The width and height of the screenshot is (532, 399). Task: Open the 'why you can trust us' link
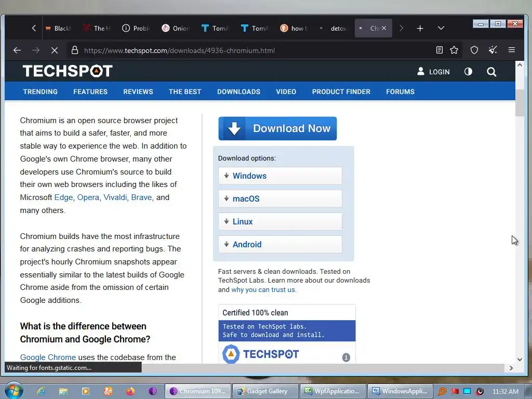[263, 290]
